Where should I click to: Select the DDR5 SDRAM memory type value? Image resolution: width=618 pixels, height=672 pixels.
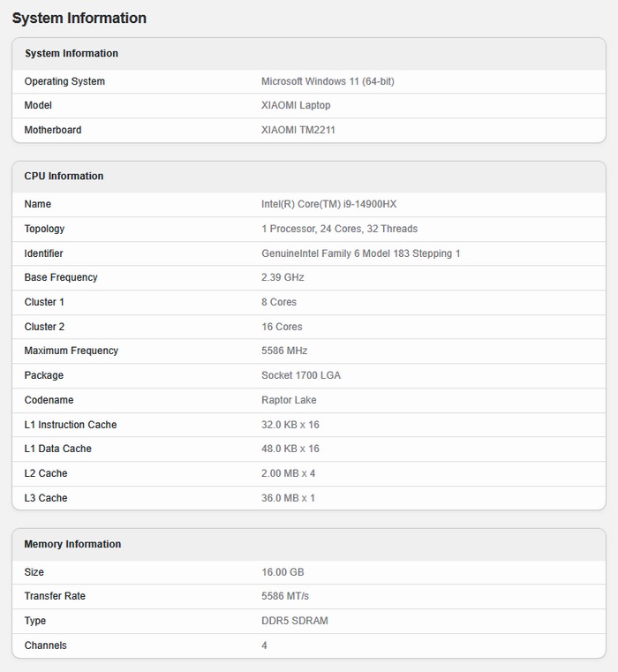tap(295, 621)
